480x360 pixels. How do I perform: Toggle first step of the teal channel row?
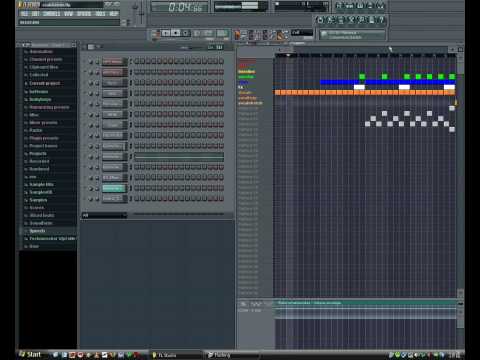click(137, 188)
